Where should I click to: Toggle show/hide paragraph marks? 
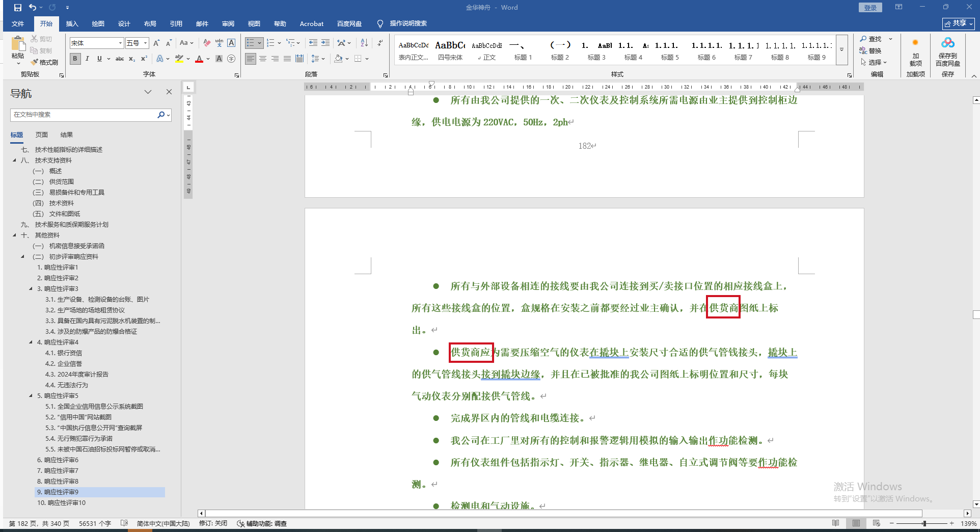click(x=380, y=43)
